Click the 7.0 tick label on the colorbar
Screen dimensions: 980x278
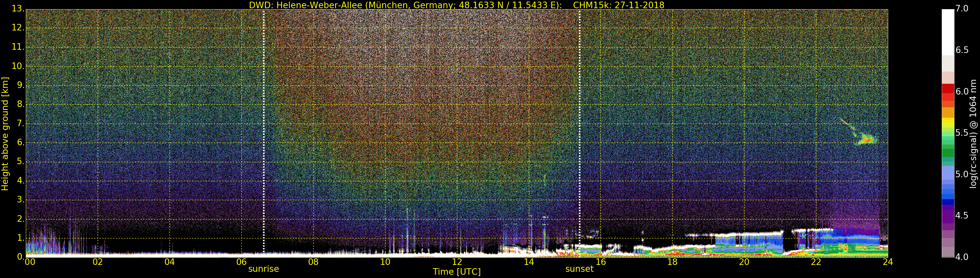pos(962,9)
